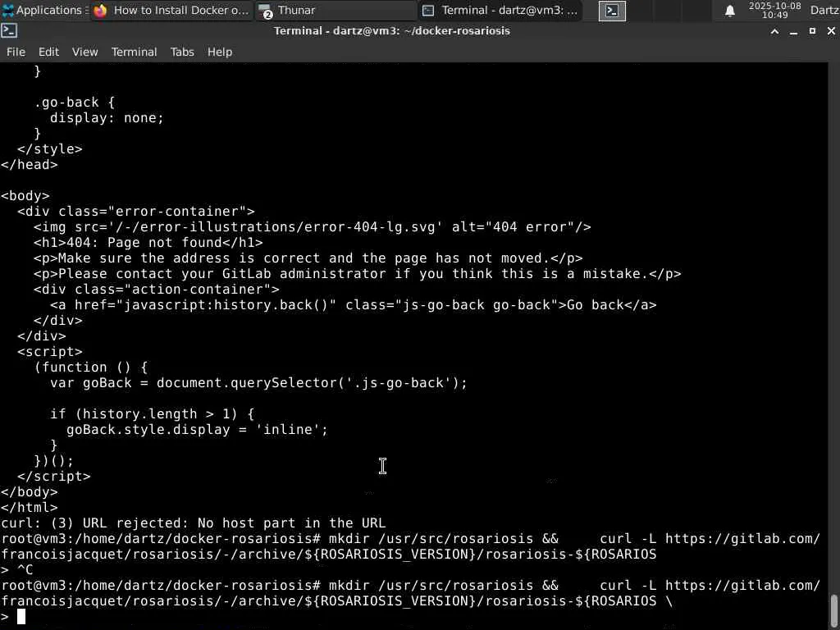Screen dimensions: 840x630
Task: Open the Terminal menu
Action: [134, 52]
